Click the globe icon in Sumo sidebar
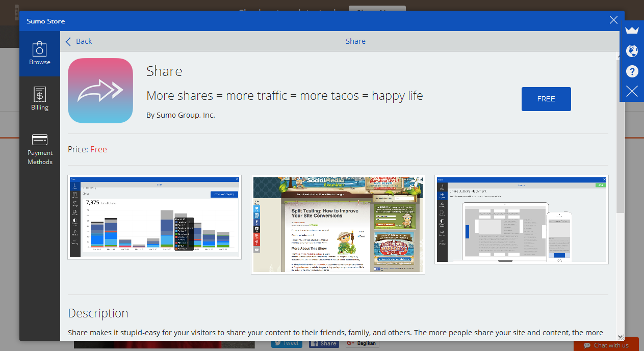 pyautogui.click(x=632, y=51)
